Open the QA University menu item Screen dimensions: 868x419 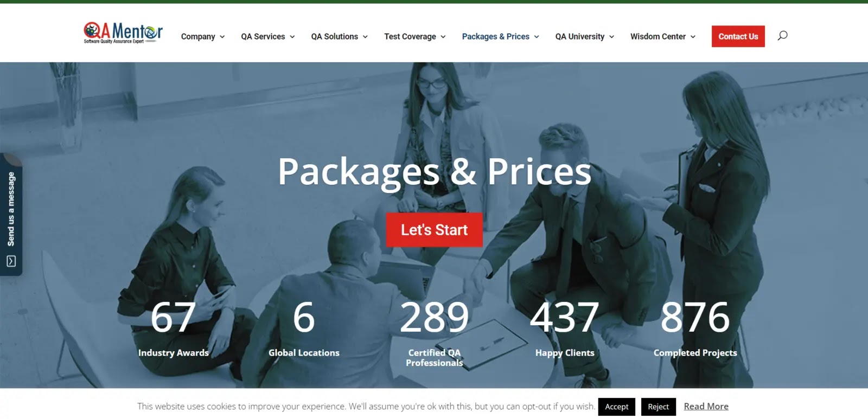(580, 36)
